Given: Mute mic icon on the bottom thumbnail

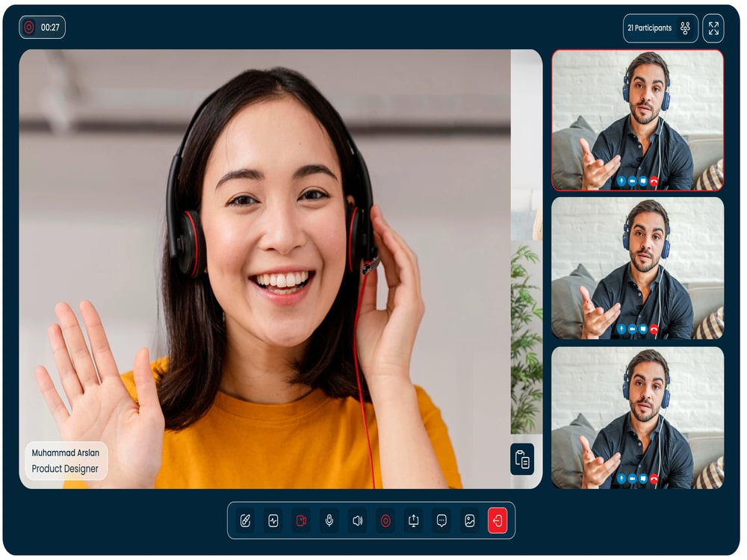Looking at the screenshot, I should point(622,479).
